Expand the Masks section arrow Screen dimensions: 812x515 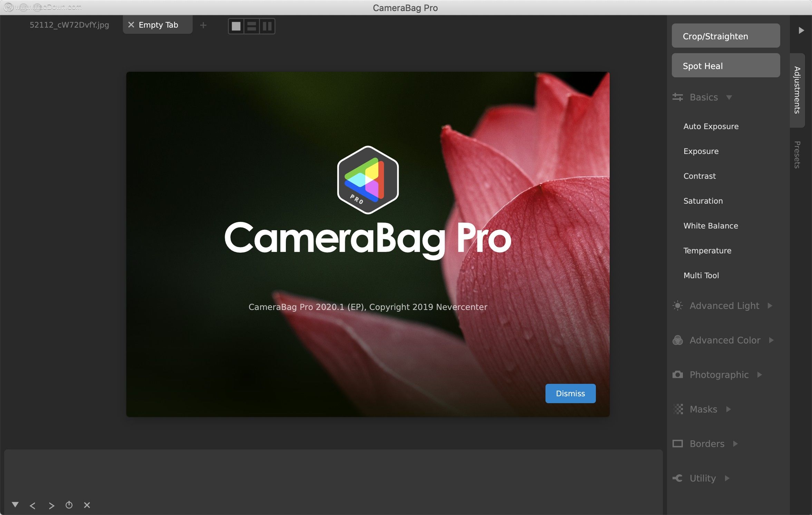729,409
